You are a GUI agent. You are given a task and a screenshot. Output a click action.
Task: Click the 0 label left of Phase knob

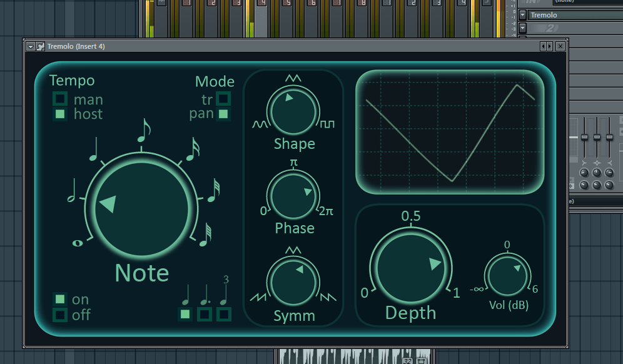tap(263, 211)
